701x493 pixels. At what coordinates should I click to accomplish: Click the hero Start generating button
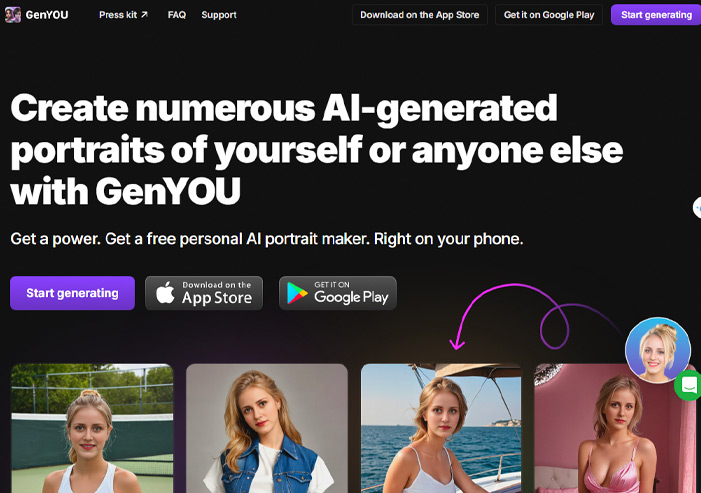(x=72, y=293)
